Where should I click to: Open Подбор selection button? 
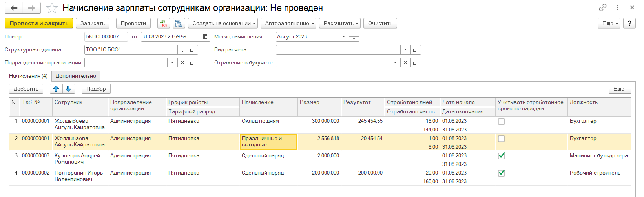point(96,89)
